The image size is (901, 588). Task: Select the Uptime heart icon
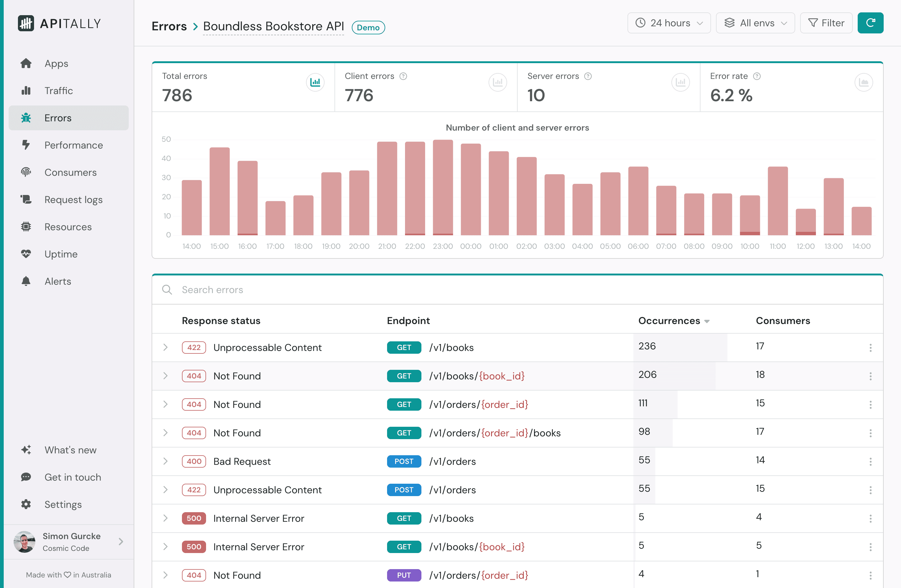tap(26, 254)
